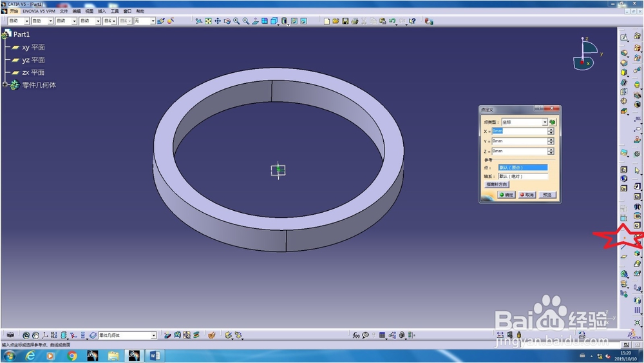Open Internet Explorer from the taskbar
Viewport: 644px width, 363px height.
point(30,356)
